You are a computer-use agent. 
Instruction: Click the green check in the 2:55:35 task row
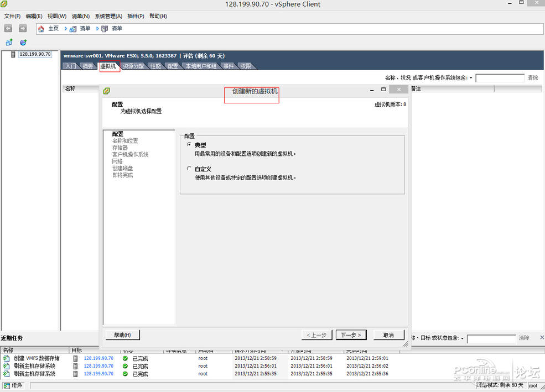(125, 374)
